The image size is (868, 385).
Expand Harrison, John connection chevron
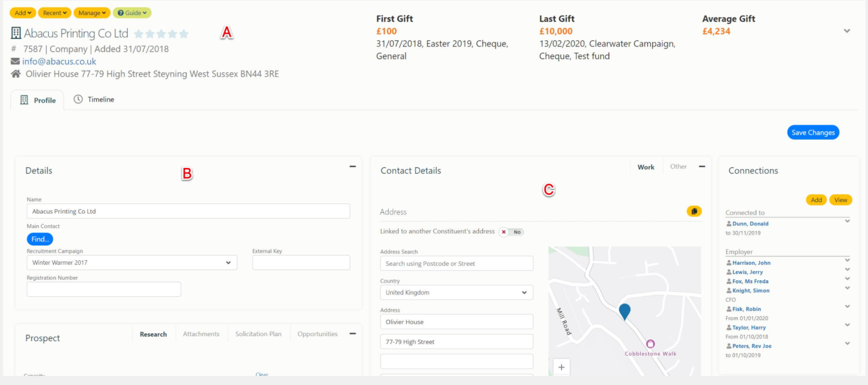(x=847, y=260)
